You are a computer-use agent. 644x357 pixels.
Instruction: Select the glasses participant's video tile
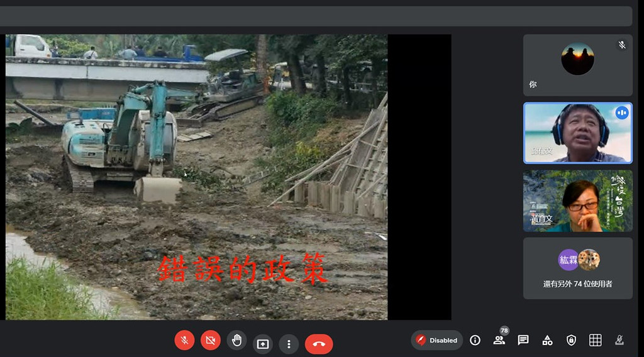pos(578,200)
